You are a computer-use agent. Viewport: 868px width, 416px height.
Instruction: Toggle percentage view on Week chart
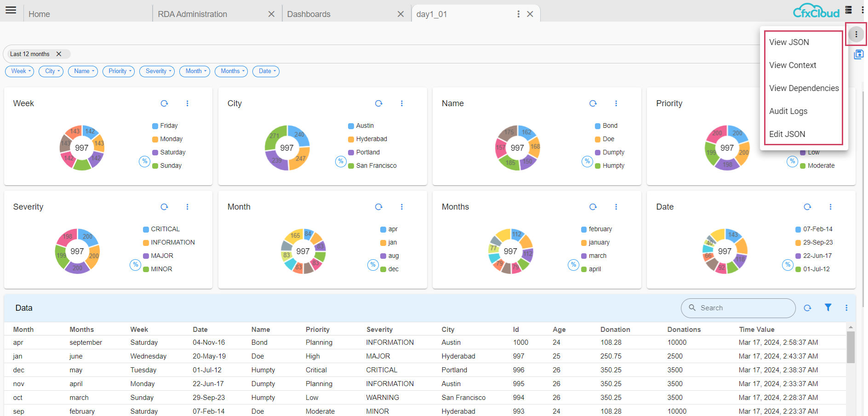(144, 161)
